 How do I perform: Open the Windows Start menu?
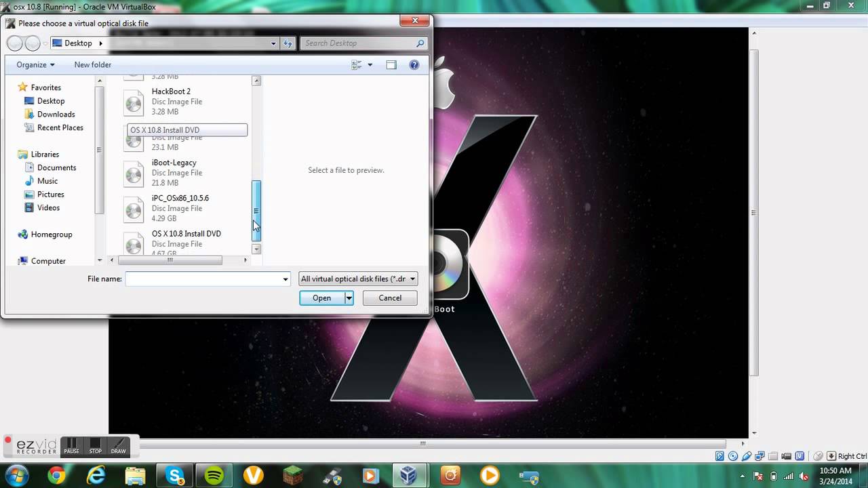(x=16, y=476)
